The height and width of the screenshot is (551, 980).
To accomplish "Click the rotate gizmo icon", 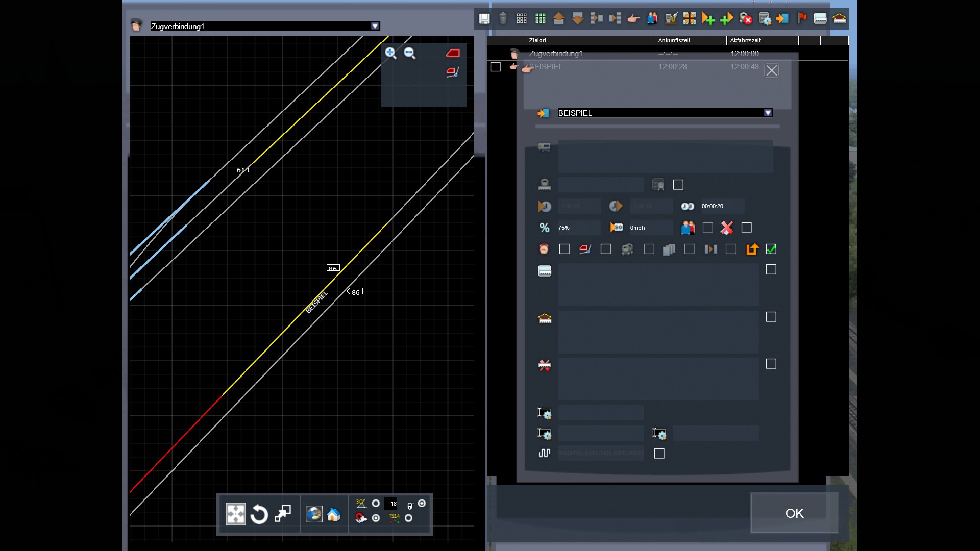I will (x=259, y=514).
